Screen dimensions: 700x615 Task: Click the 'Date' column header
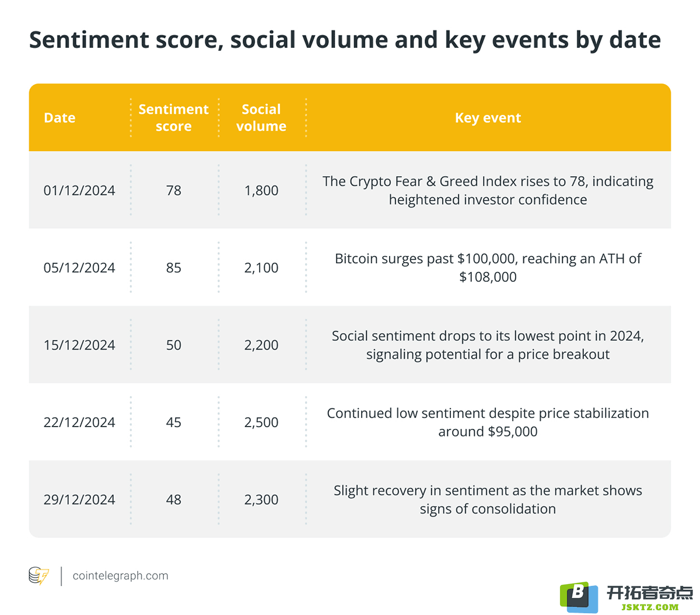point(60,118)
